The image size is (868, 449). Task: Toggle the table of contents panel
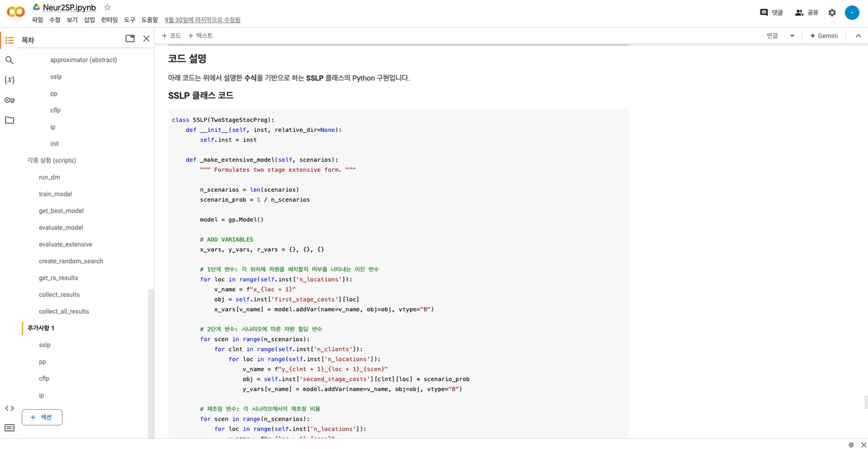click(9, 40)
